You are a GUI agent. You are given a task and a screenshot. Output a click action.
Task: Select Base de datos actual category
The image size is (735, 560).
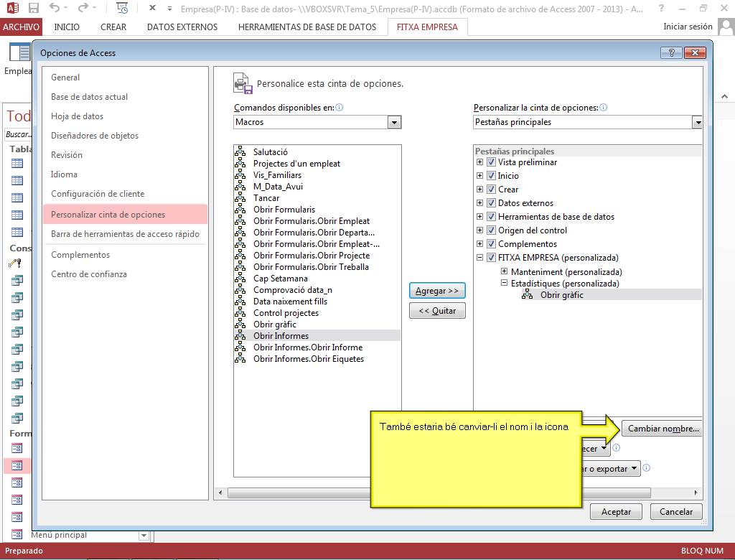coord(90,97)
